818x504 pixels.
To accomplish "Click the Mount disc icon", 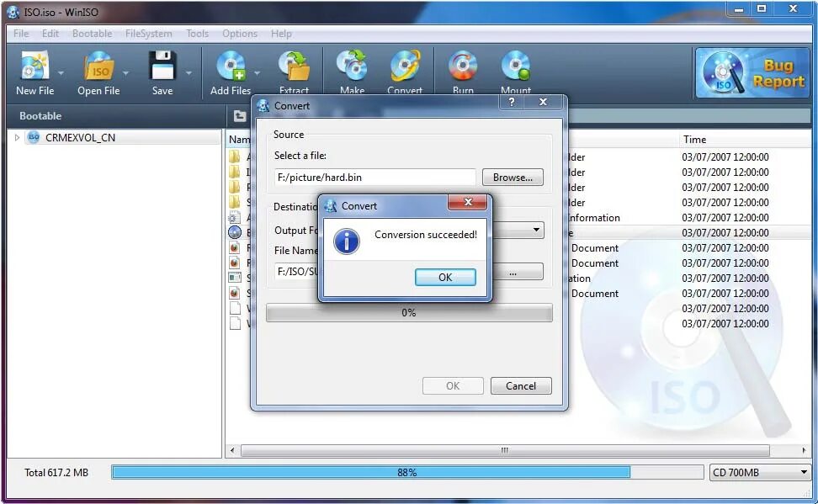I will point(515,66).
